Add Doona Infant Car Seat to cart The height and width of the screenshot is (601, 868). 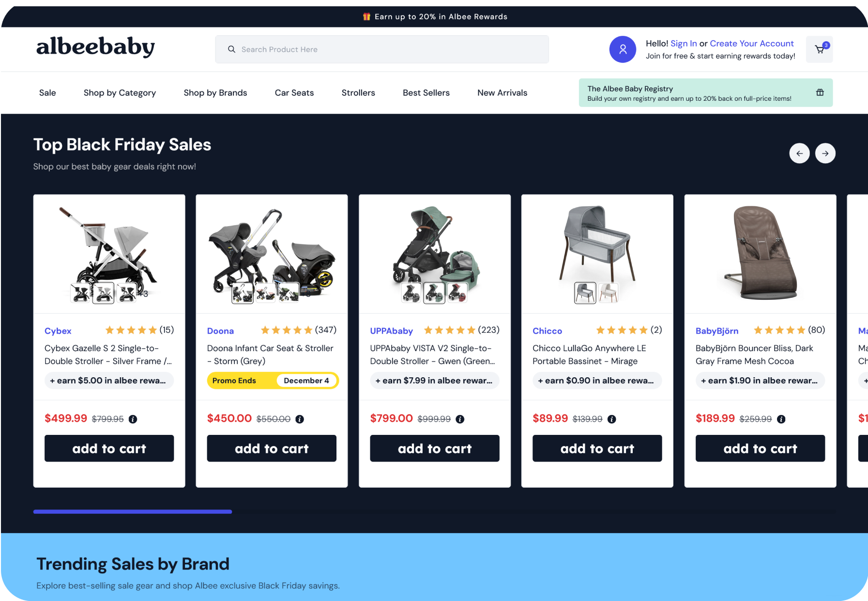click(x=272, y=448)
